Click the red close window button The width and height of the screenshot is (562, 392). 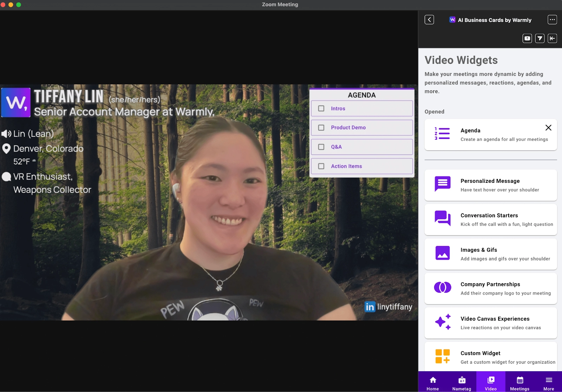point(3,5)
